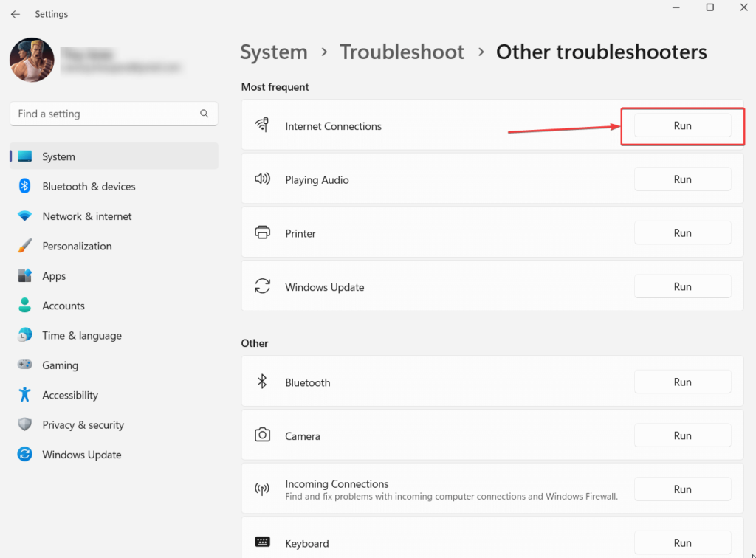The image size is (756, 558).
Task: Open Apps settings
Action: (114, 276)
